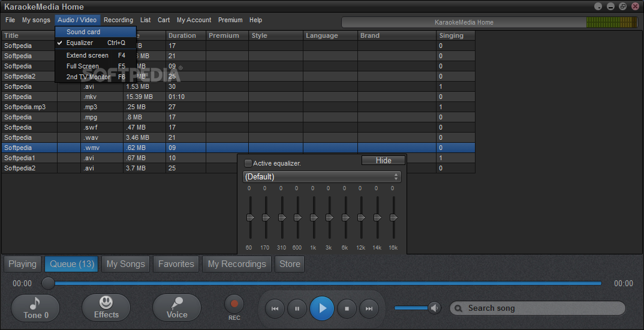The image size is (644, 330).
Task: Click the 6k equalizer band slider
Action: [345, 217]
